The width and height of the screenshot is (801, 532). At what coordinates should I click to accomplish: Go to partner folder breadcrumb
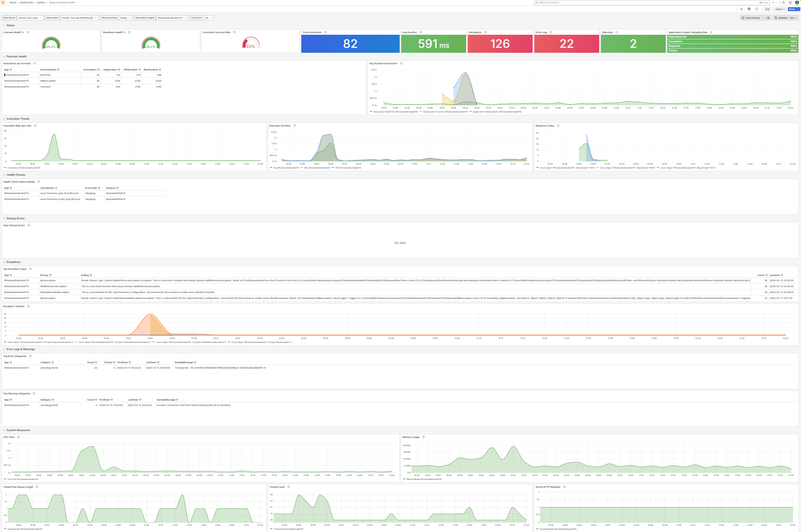[41, 2]
